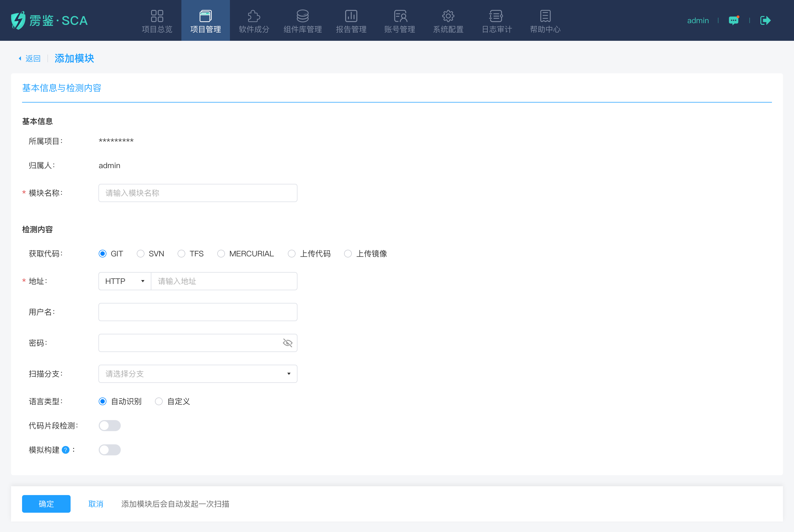This screenshot has height=532, width=794.
Task: Click the 取消 cancel link
Action: pos(96,504)
